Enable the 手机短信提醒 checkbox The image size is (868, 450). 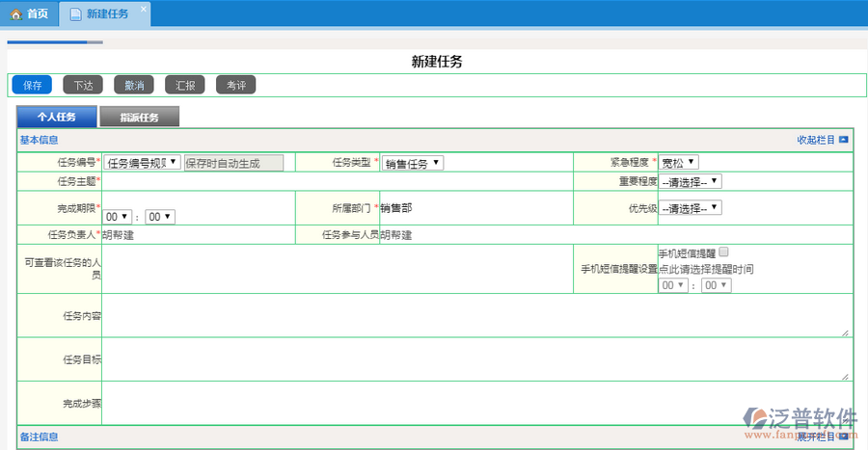723,252
